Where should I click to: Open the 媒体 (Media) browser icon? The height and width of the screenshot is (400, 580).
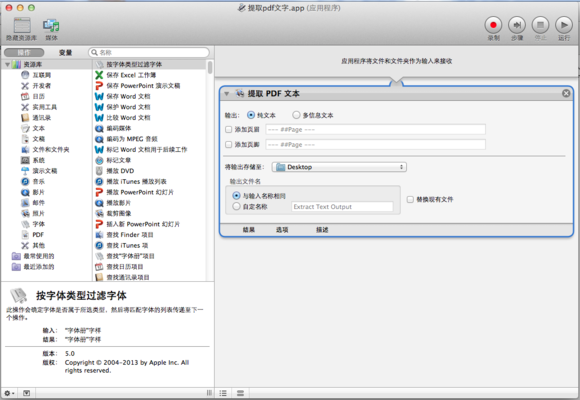51,26
